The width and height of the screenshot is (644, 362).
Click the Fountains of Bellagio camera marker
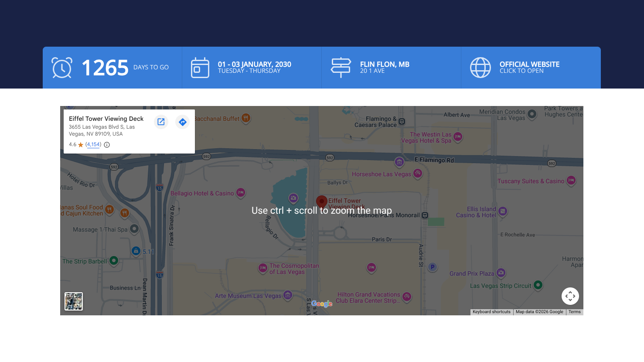click(293, 198)
